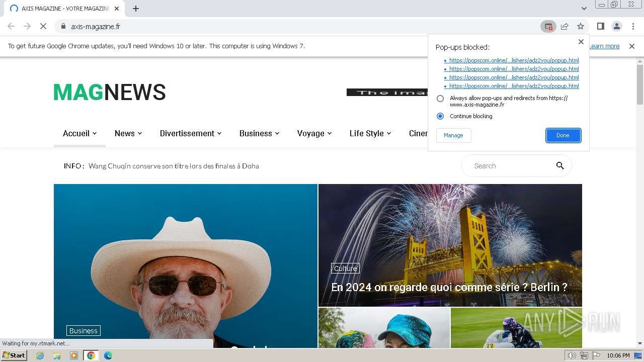Open the Culture category tag
Viewport: 644px width, 362px height.
click(x=345, y=268)
